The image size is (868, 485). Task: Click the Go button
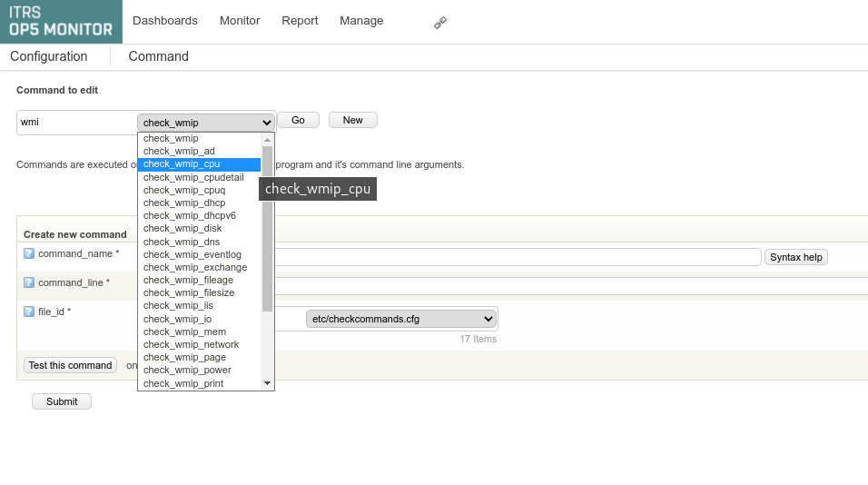(x=298, y=120)
